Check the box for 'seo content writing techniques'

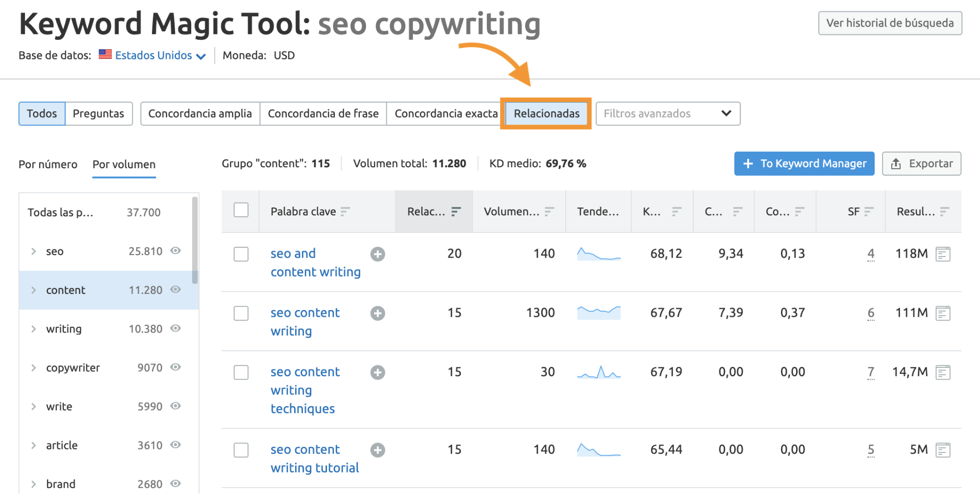coord(241,372)
